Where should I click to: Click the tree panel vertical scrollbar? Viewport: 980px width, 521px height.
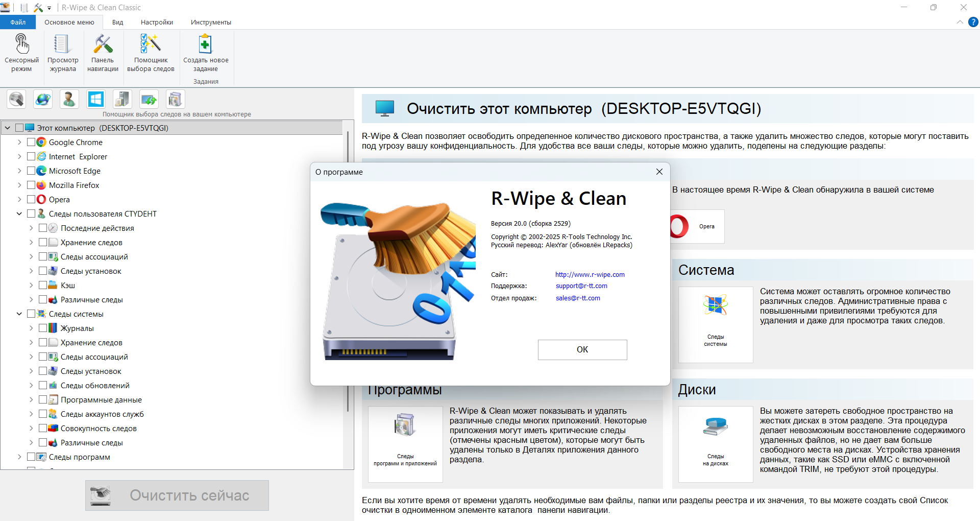click(x=348, y=271)
